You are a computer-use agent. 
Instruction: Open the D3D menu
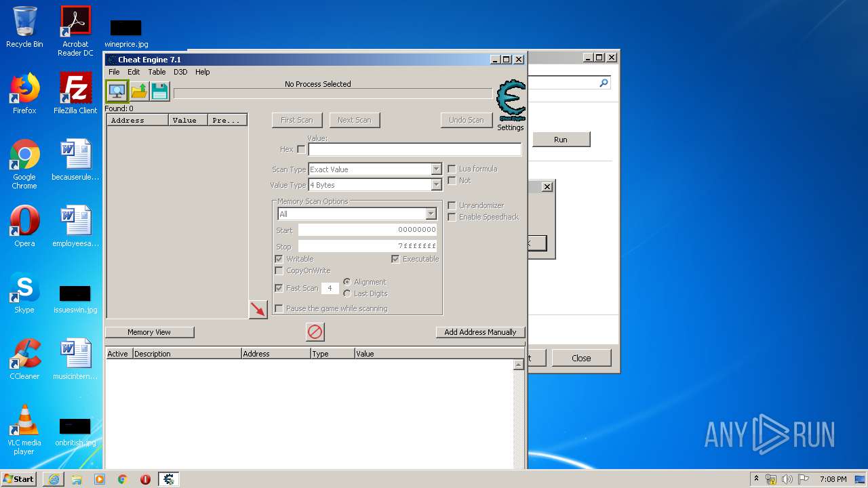pyautogui.click(x=180, y=72)
